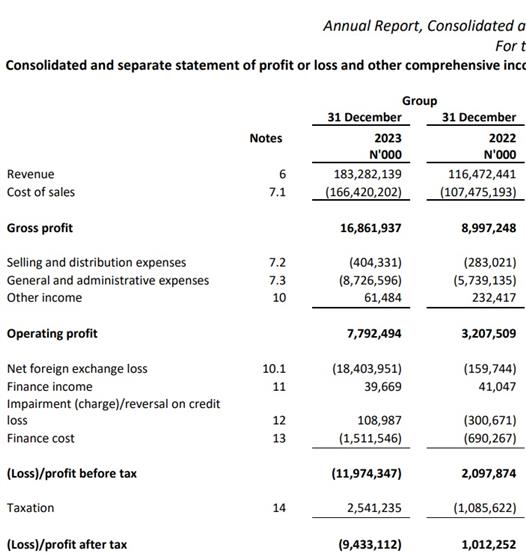Select the (11,974,347) loss before tax figure

[x=367, y=473]
